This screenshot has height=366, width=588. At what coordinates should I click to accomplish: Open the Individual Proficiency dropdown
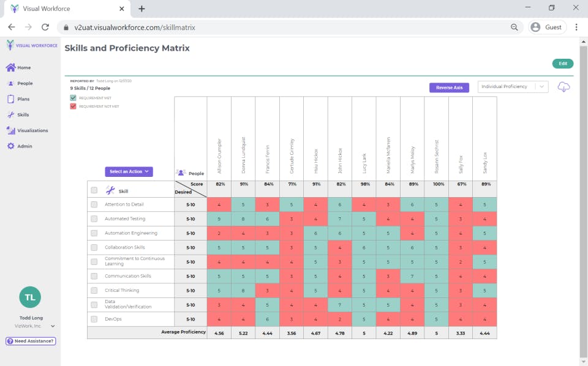coord(513,86)
